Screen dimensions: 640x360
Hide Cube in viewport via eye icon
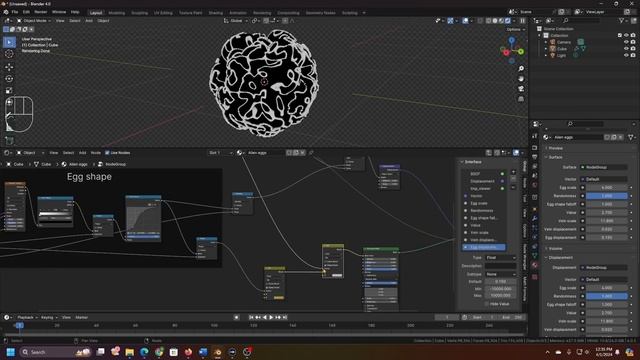[626, 49]
